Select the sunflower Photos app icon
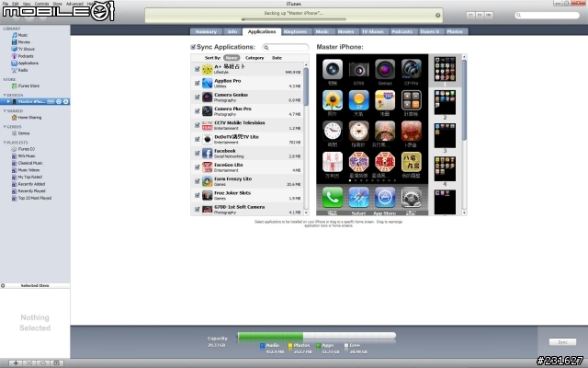Image resolution: width=588 pixels, height=368 pixels. click(333, 100)
